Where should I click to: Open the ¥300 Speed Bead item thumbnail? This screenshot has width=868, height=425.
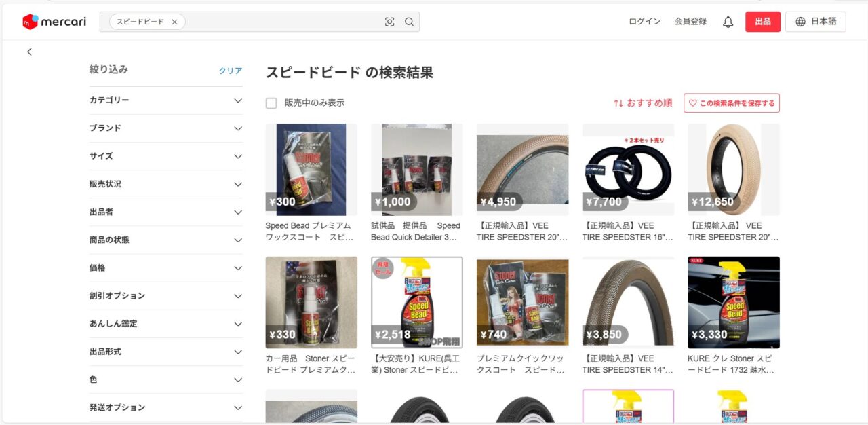(x=311, y=170)
